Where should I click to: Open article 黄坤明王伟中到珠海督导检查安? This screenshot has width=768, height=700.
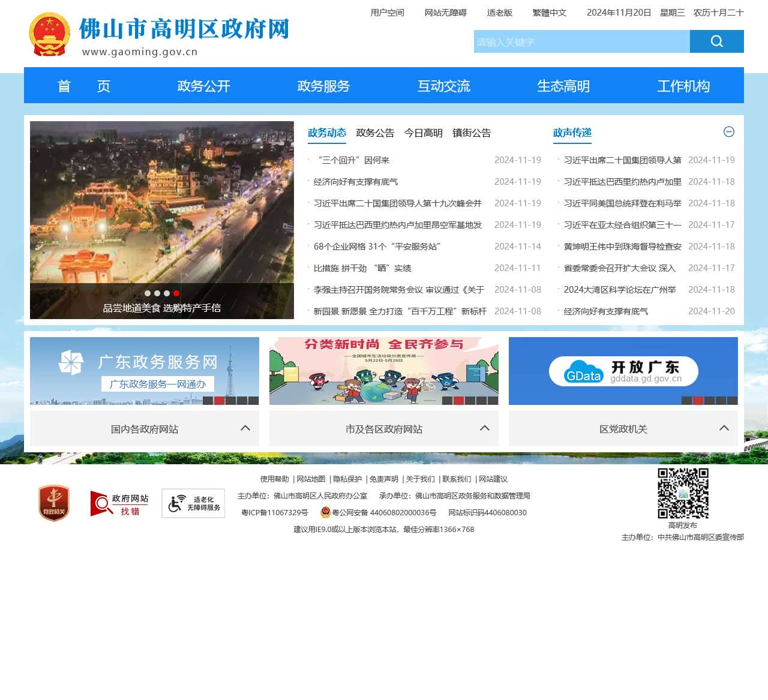[x=623, y=247]
